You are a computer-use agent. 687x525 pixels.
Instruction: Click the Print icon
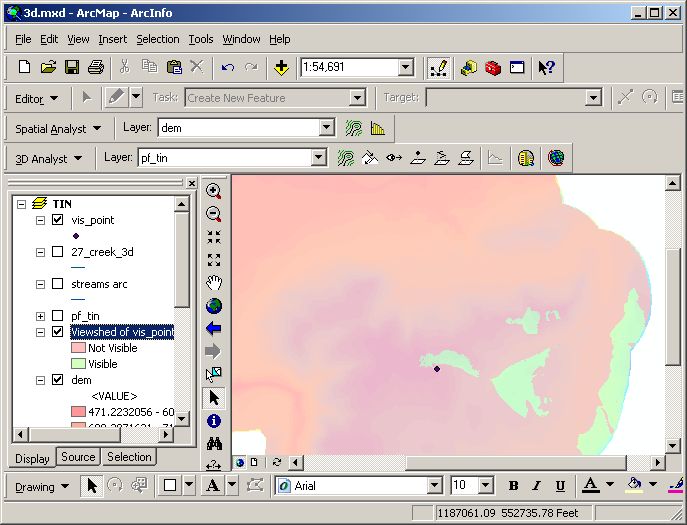[96, 67]
